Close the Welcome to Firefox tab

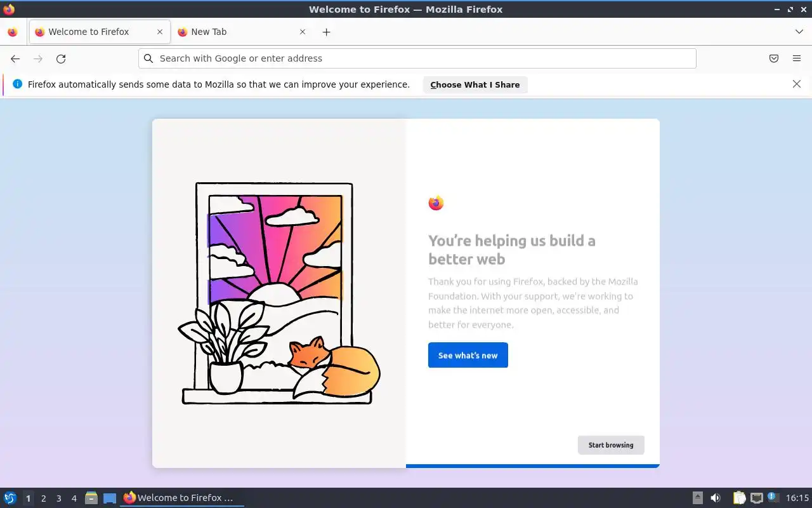coord(160,32)
